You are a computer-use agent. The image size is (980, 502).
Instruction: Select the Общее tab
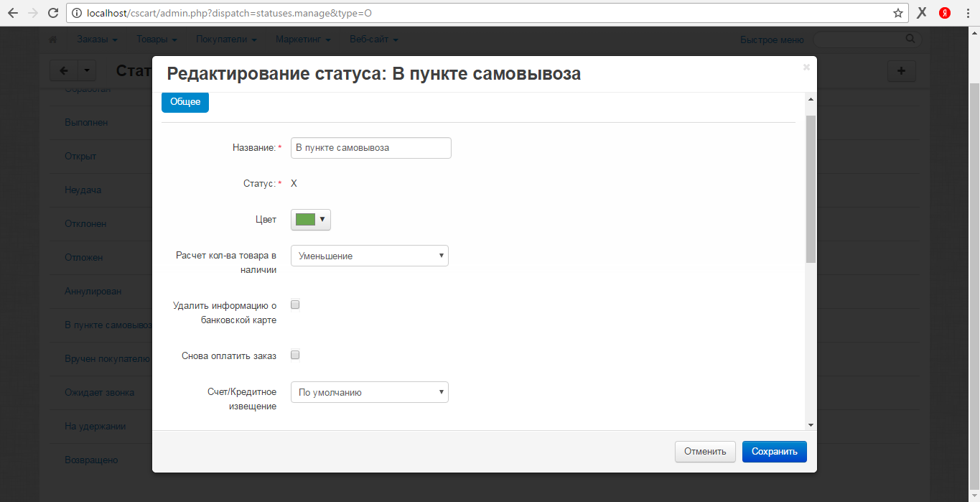tap(185, 102)
